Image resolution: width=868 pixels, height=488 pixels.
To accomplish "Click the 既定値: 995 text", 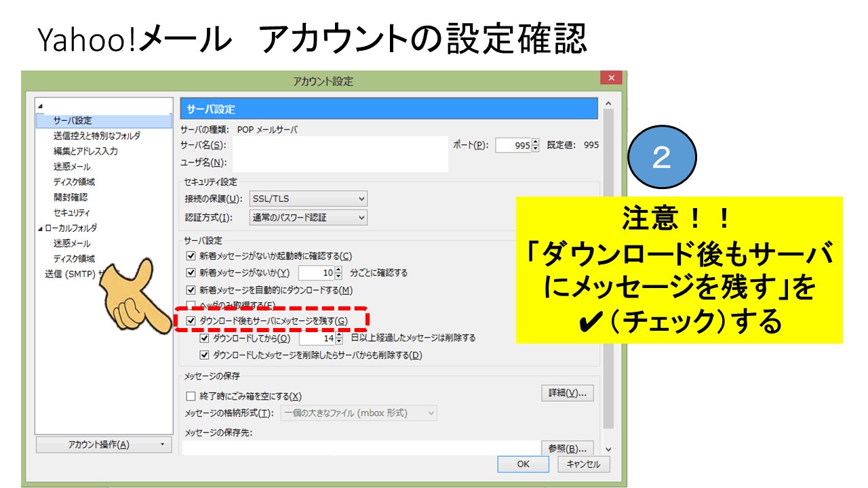I will click(573, 145).
